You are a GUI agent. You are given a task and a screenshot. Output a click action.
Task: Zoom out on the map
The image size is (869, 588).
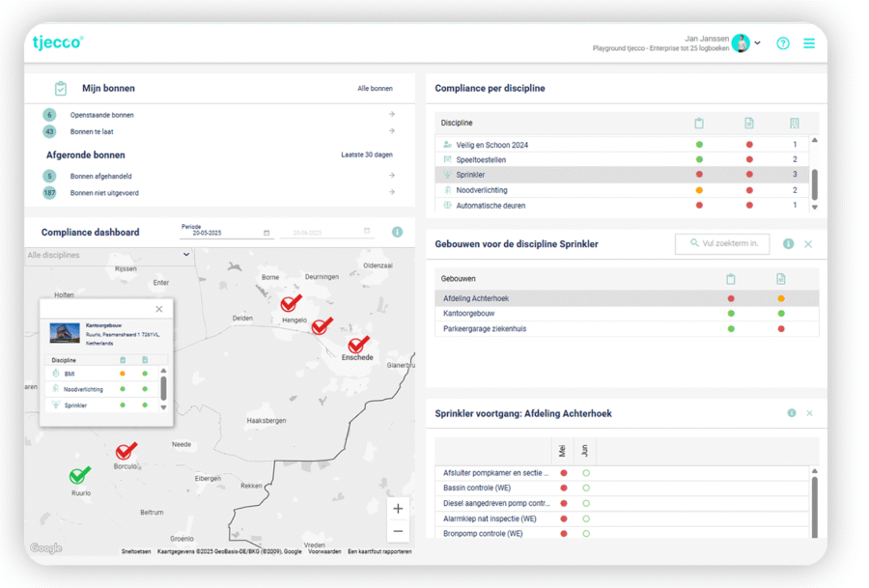coord(398,531)
